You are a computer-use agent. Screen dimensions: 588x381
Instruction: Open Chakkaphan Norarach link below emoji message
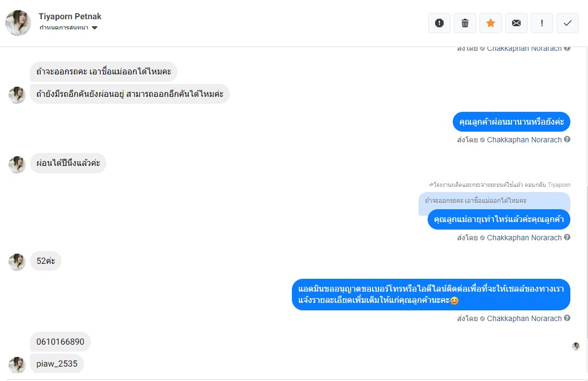coord(524,318)
